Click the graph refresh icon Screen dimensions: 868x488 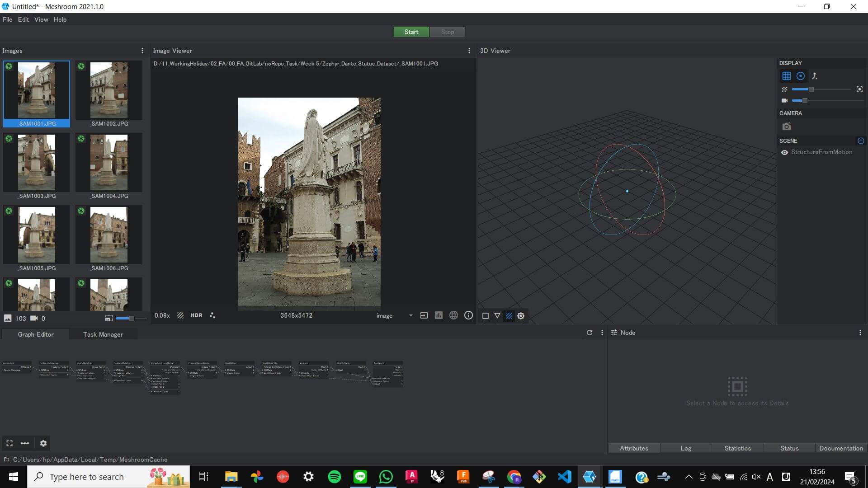[x=589, y=333]
